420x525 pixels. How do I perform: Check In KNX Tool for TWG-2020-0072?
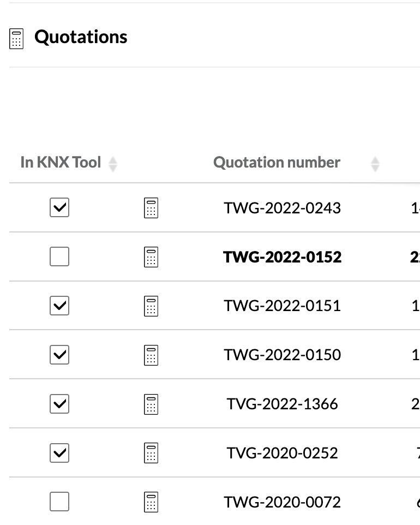(59, 502)
